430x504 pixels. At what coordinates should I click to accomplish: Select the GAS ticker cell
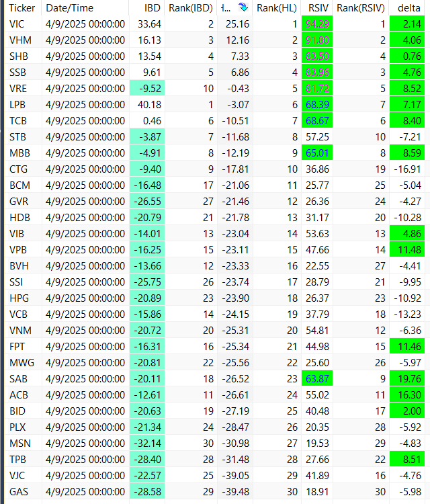23,492
